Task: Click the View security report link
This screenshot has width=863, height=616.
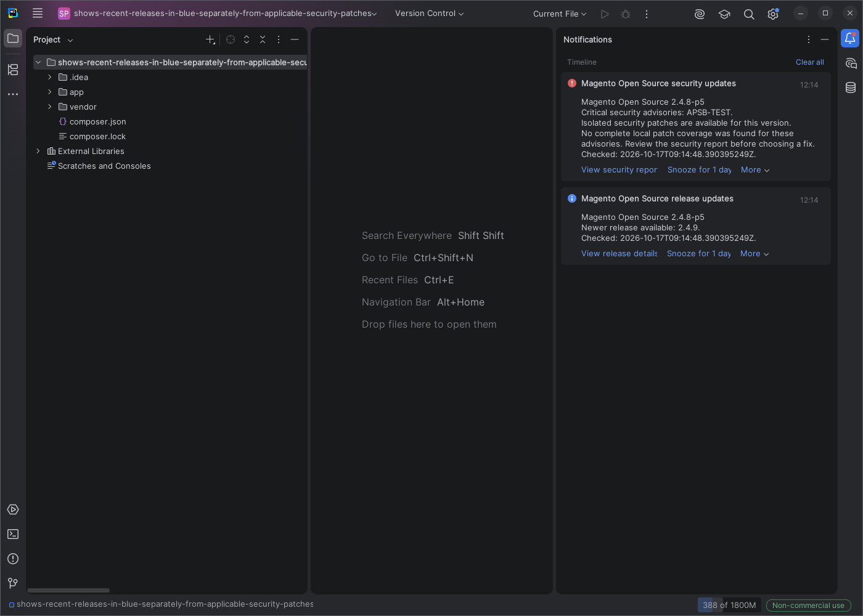Action: pos(619,170)
